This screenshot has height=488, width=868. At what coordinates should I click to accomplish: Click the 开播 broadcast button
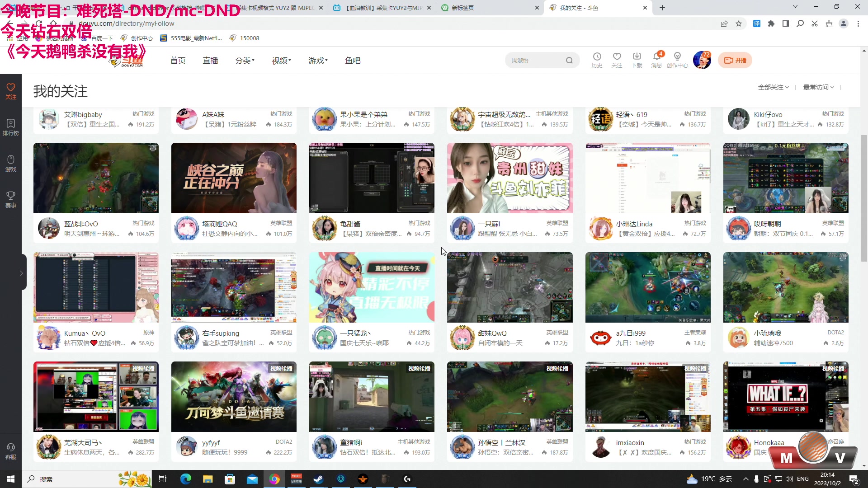coord(735,60)
